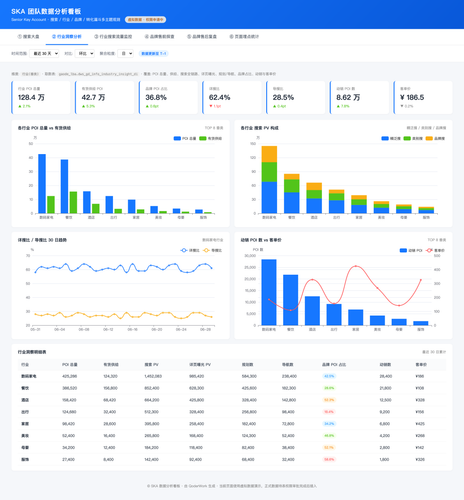Image resolution: width=464 pixels, height=500 pixels.
Task: Click the orange status badge in header
Action: click(x=146, y=20)
